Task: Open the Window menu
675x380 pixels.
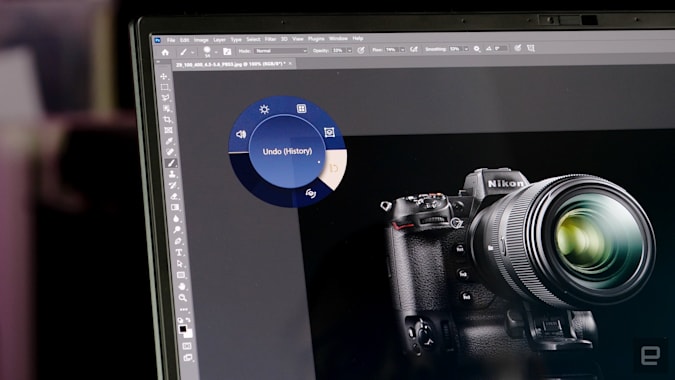Action: coord(338,38)
